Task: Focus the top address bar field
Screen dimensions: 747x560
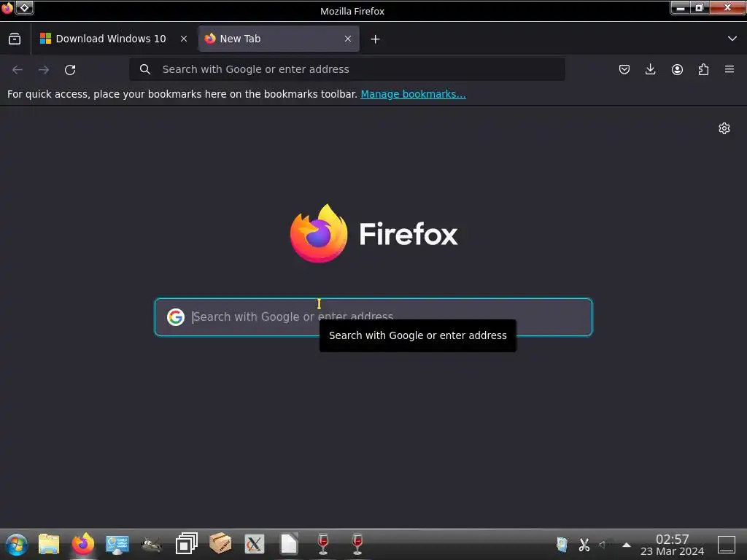Action: point(347,69)
